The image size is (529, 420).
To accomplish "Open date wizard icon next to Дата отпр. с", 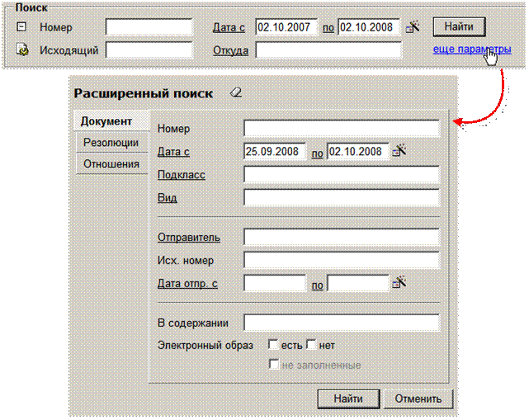I will [x=399, y=283].
